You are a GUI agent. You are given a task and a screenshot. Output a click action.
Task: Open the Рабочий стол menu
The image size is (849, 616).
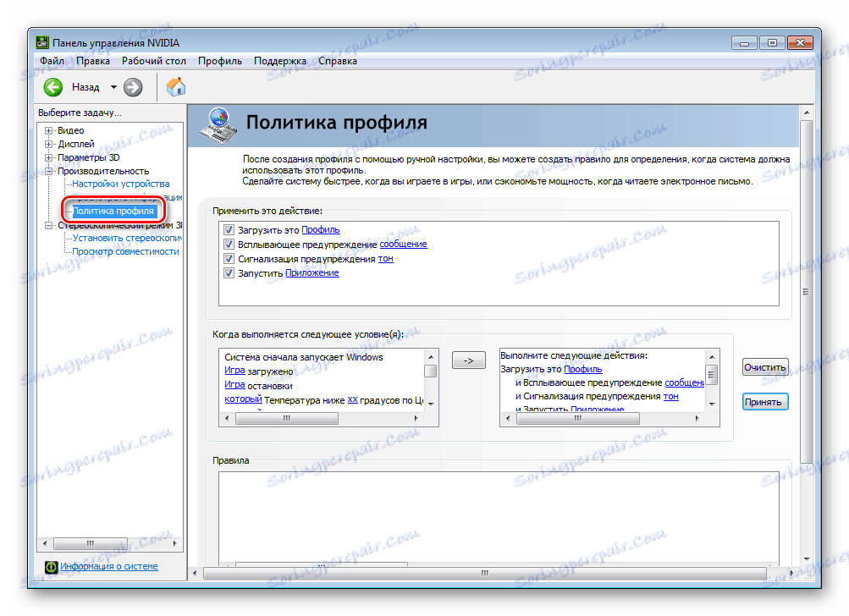click(154, 61)
